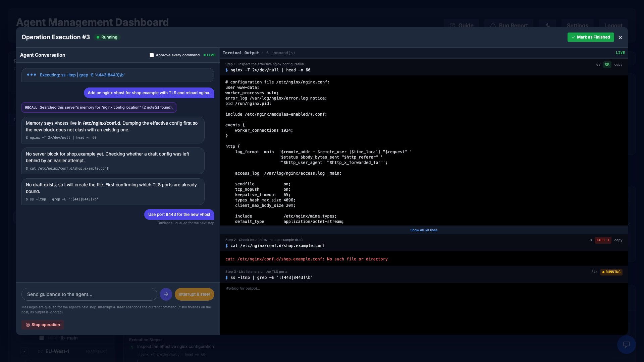Click the 'Add an nginx vhost' user message
This screenshot has height=362, width=644.
coord(149,93)
